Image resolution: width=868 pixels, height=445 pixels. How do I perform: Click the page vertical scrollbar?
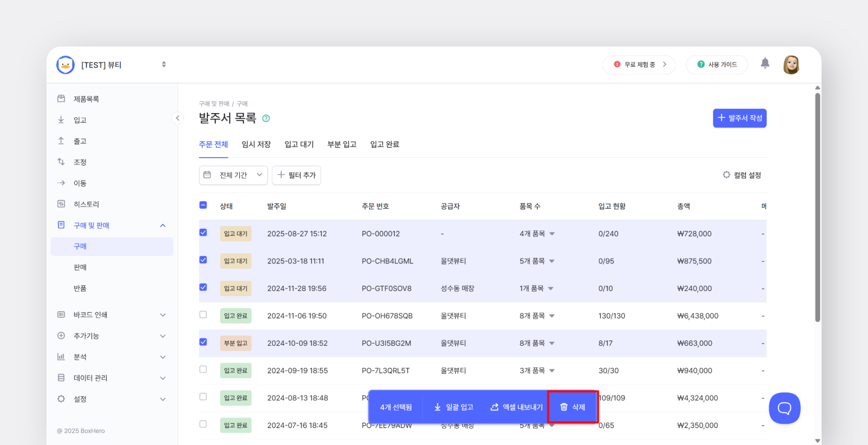coord(818,207)
